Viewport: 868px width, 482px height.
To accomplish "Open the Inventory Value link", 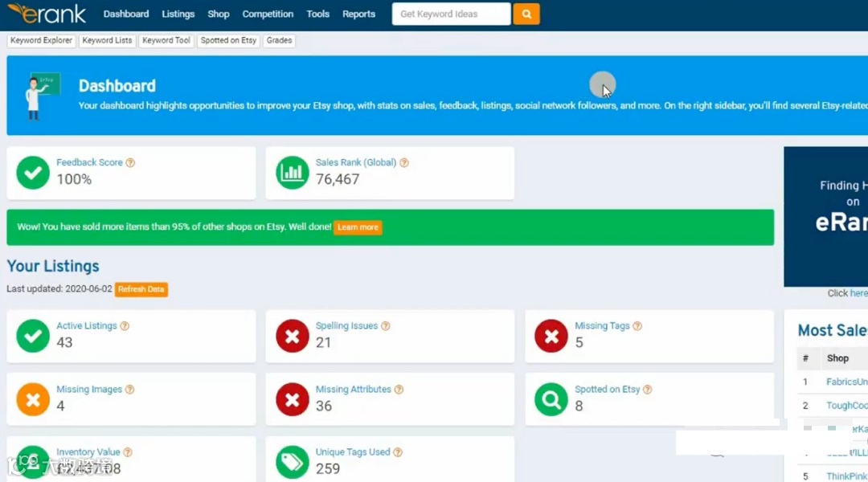I will click(x=88, y=452).
